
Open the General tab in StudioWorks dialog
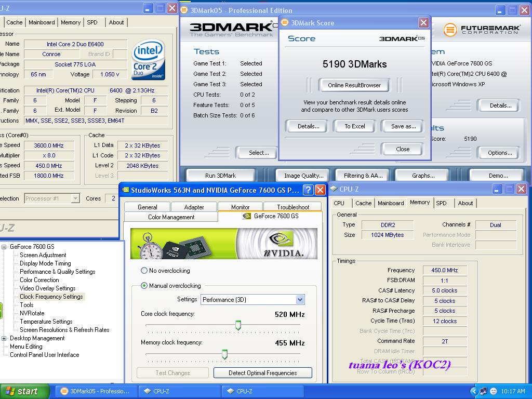pyautogui.click(x=147, y=207)
